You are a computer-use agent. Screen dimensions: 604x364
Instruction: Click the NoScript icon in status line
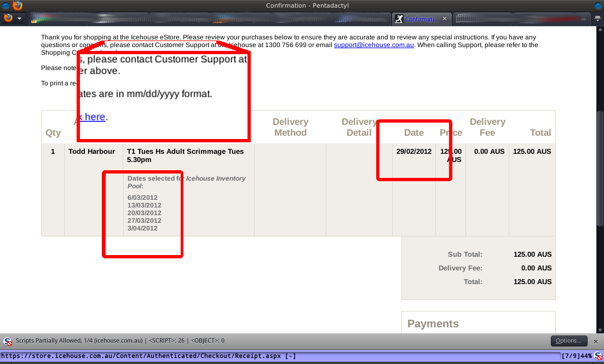599,356
